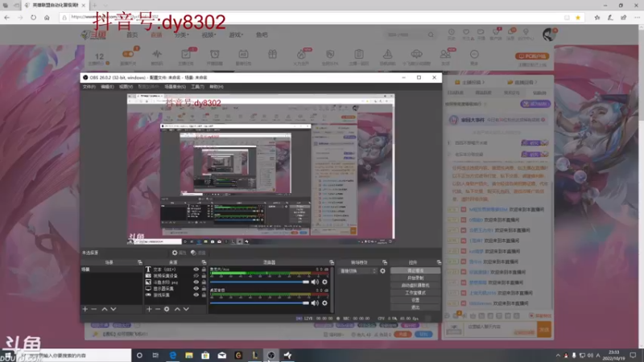Enable 工作室模式 studio mode button
The width and height of the screenshot is (644, 362).
415,293
